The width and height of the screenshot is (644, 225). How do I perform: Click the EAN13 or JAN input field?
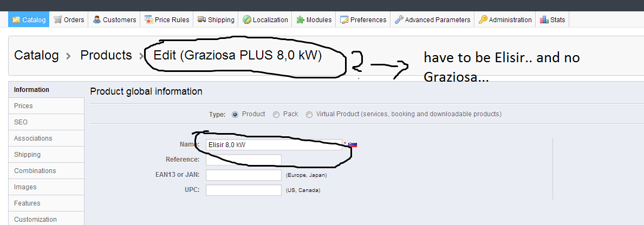tap(244, 175)
